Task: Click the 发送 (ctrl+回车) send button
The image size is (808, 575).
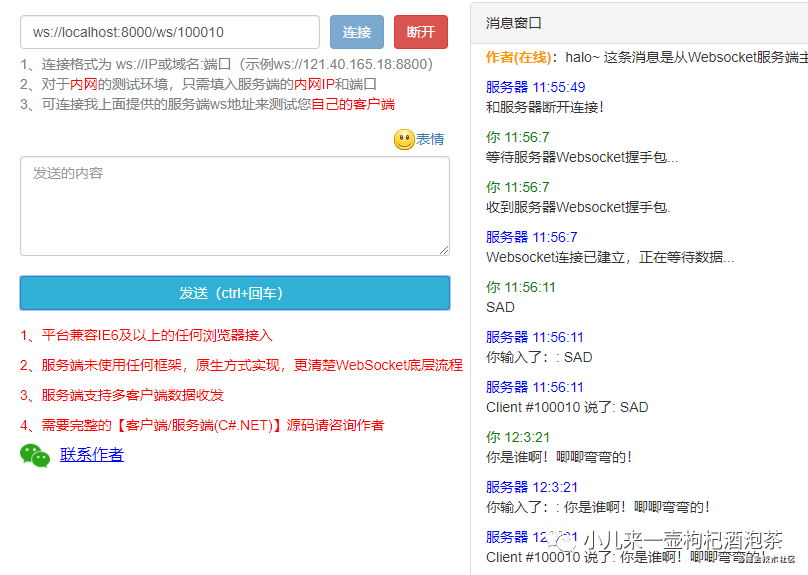Action: tap(235, 293)
